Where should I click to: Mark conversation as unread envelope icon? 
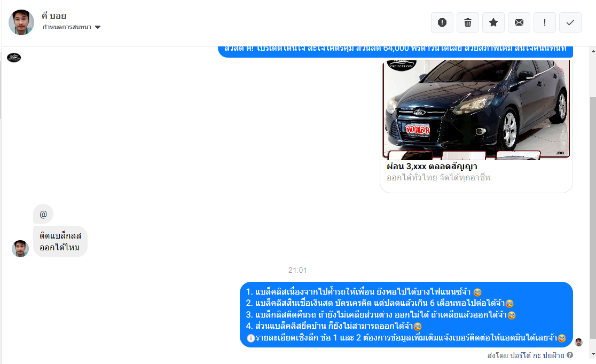point(519,22)
